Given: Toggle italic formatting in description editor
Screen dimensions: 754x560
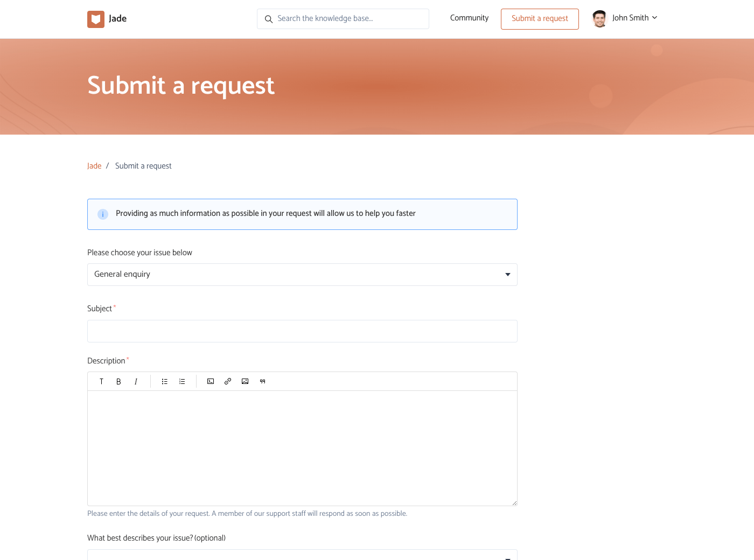Looking at the screenshot, I should tap(136, 381).
